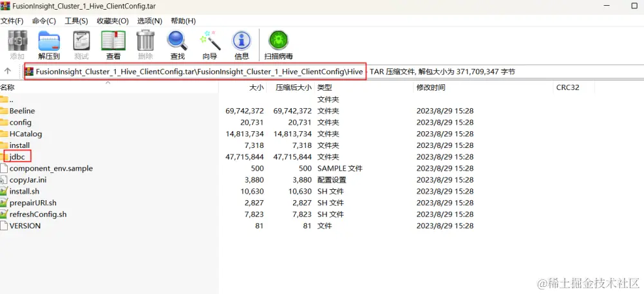The image size is (644, 294).
Task: Select the install.sh file name
Action: point(24,191)
